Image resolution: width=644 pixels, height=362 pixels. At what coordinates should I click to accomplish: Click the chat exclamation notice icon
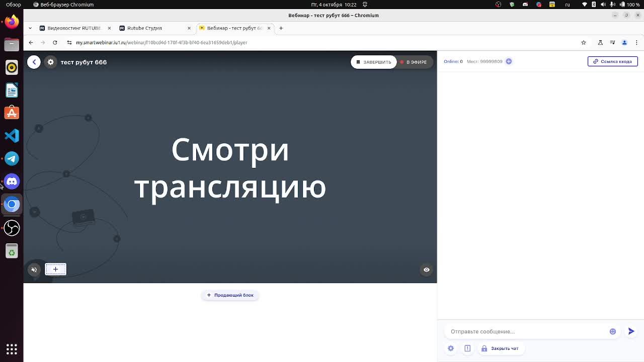click(467, 348)
